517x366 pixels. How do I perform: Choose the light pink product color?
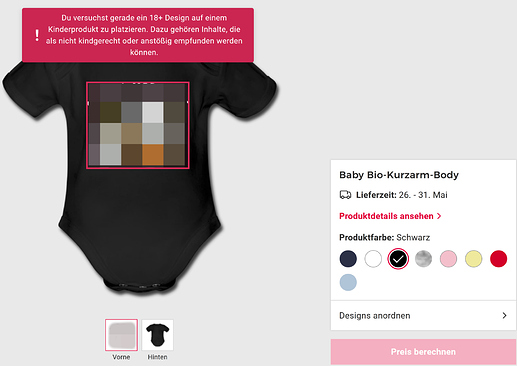(448, 259)
